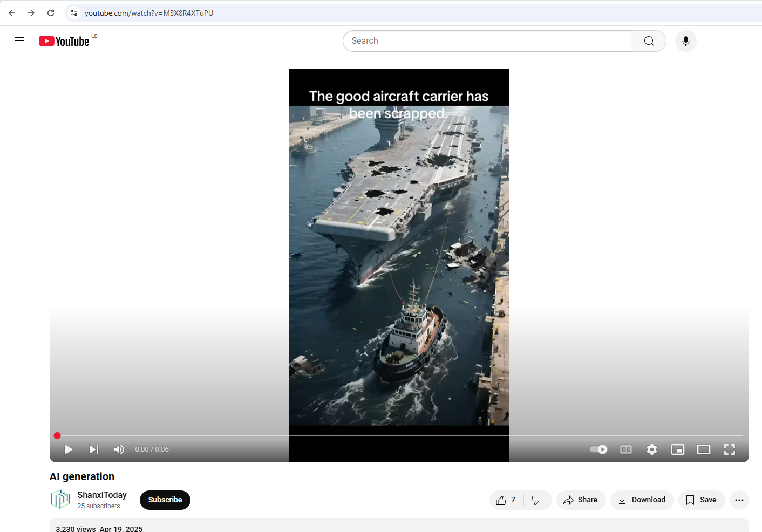Click the YouTube logo to go home
Screen dimensions: 762x532
click(64, 41)
